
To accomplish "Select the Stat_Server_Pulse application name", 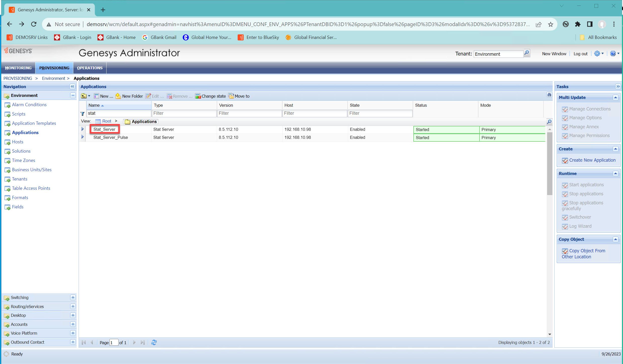I will [x=111, y=137].
